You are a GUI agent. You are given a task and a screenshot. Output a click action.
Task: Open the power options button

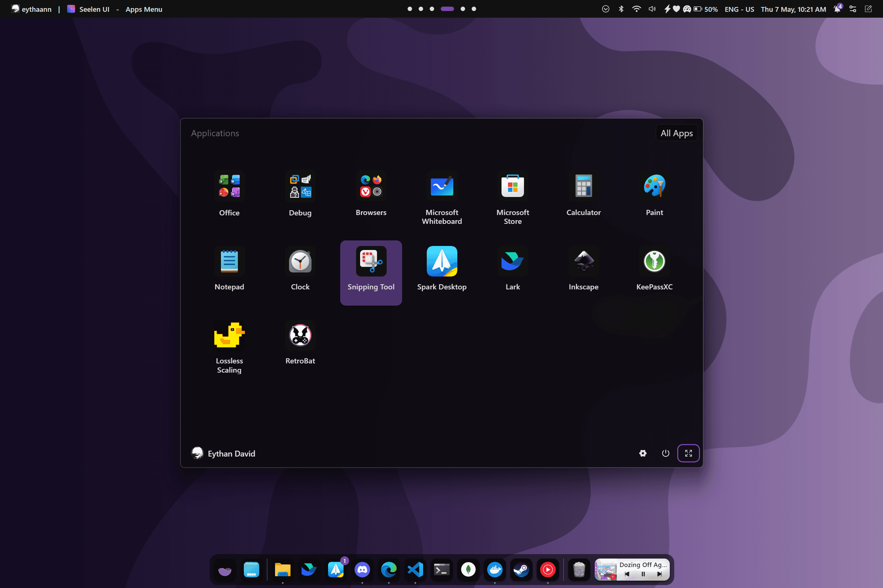point(665,453)
